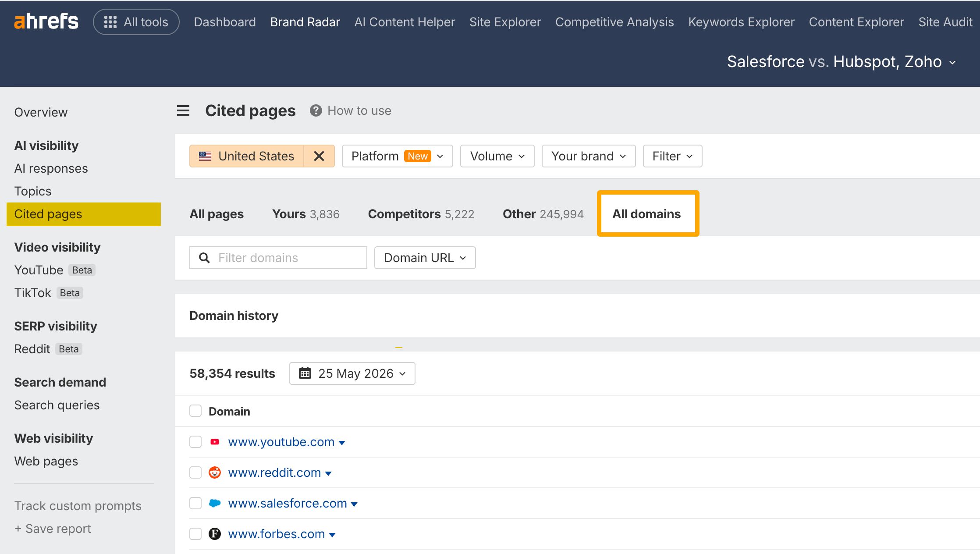Click the United States flag filter
This screenshot has height=554, width=980.
click(247, 156)
